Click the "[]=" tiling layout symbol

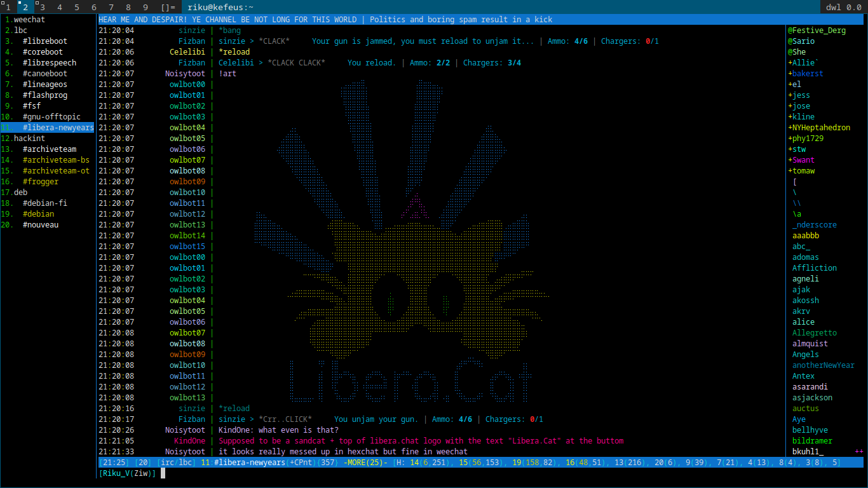pos(168,7)
